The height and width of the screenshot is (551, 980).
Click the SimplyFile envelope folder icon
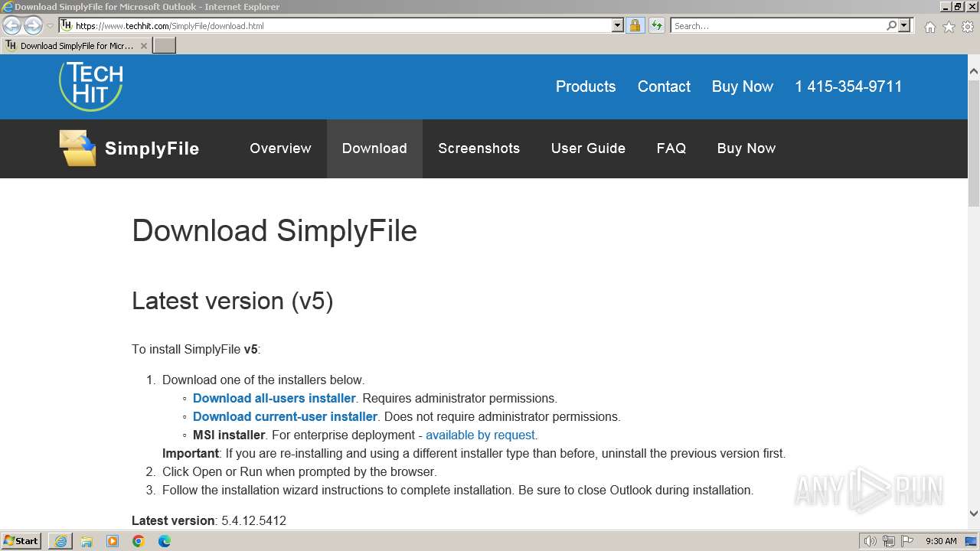(x=78, y=148)
